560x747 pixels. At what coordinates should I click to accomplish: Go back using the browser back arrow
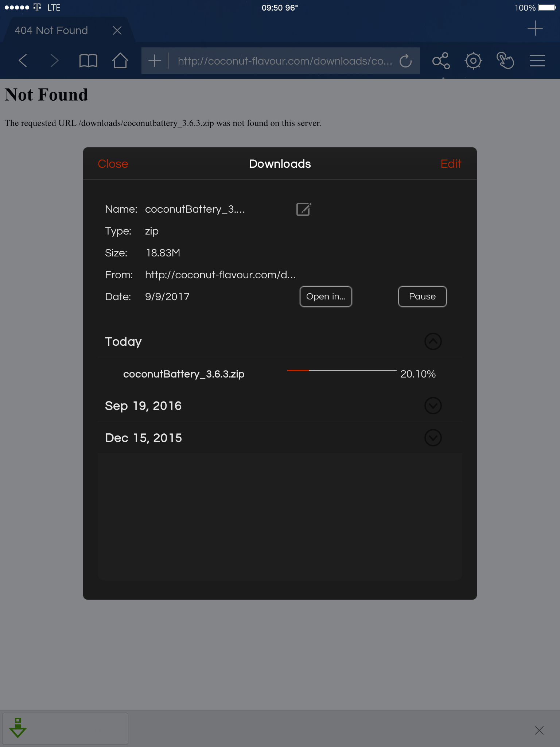tap(23, 61)
